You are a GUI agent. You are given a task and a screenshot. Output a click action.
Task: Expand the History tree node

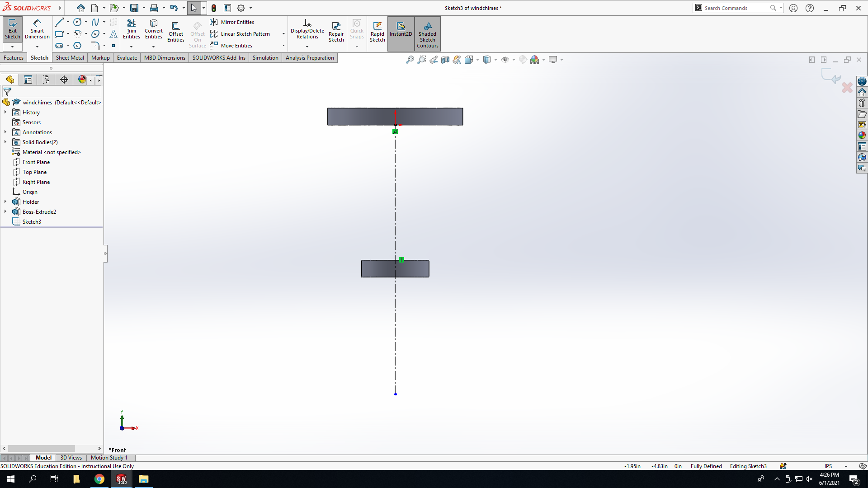pos(5,112)
